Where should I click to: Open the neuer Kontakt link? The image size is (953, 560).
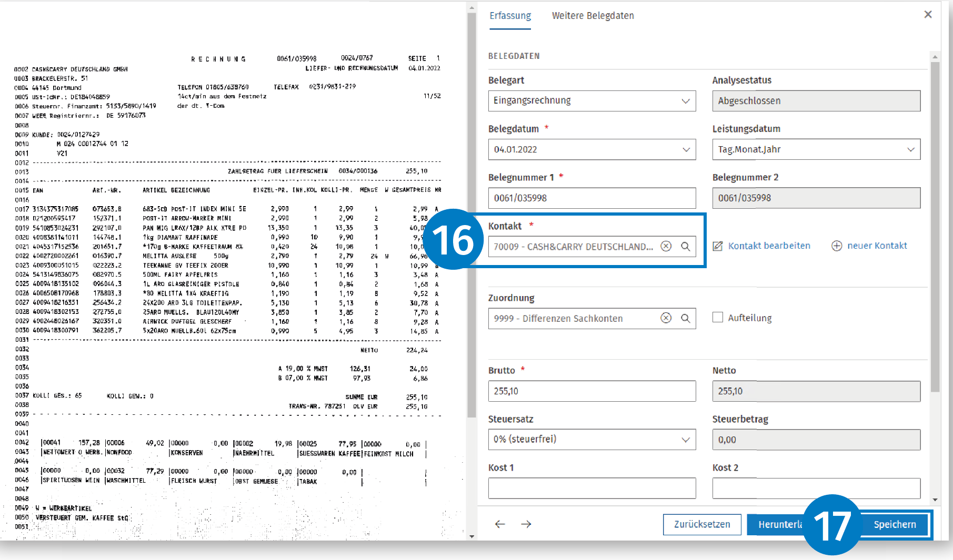click(877, 246)
